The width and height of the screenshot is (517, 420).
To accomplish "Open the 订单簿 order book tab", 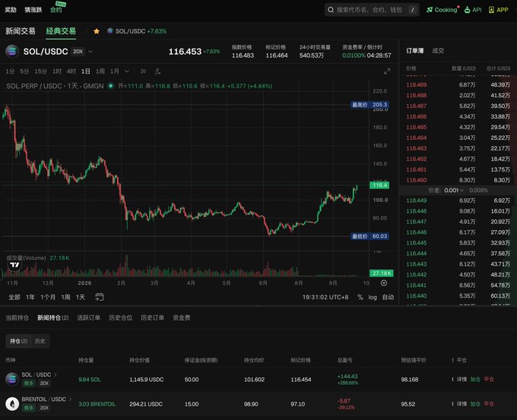I will 415,51.
